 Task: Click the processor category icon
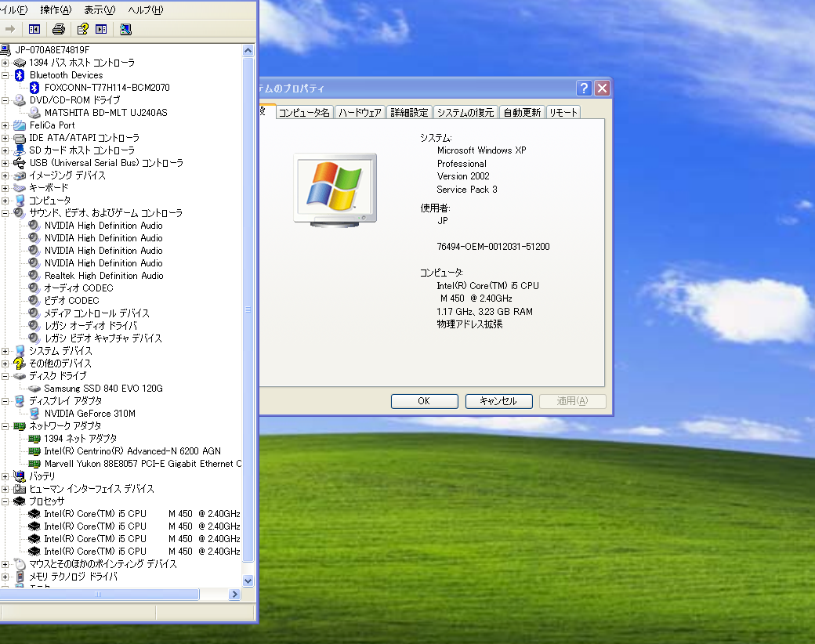pos(20,501)
